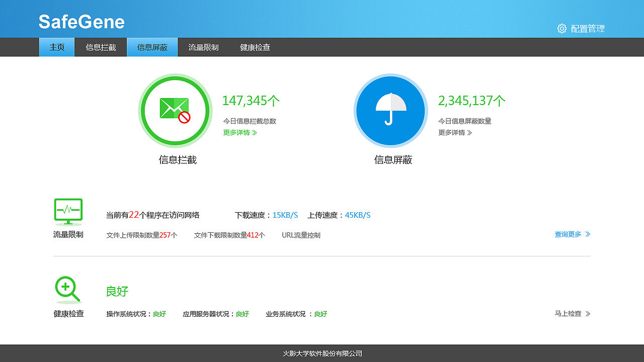Screen dimensions: 644x362
Task: Click upload speed 45KB/S value
Action: click(x=358, y=215)
